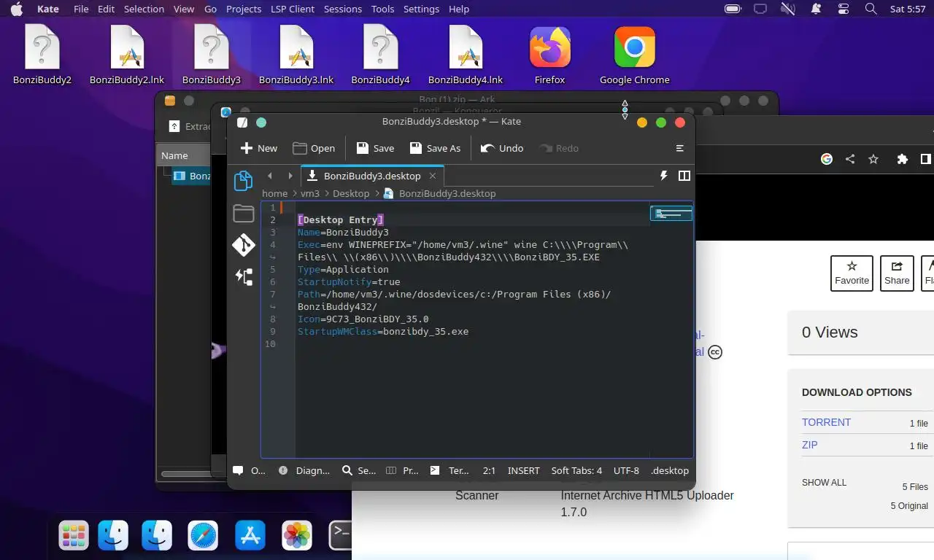Select the BonziBuddy3.desktop tab
Screen dimensions: 934x560
pos(372,176)
